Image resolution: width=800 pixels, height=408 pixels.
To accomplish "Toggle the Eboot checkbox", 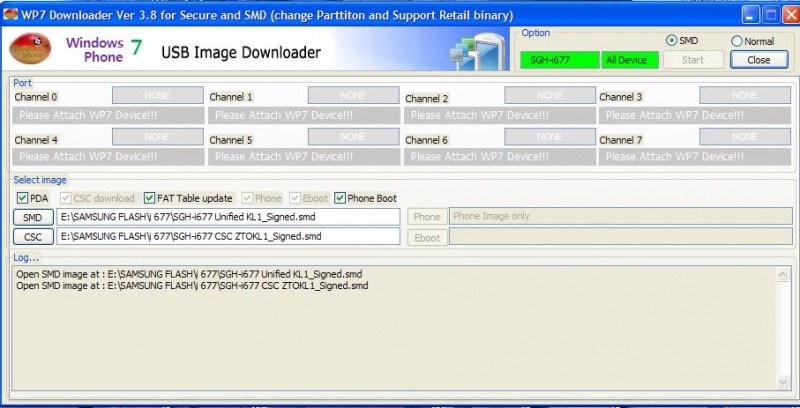I will pyautogui.click(x=294, y=198).
